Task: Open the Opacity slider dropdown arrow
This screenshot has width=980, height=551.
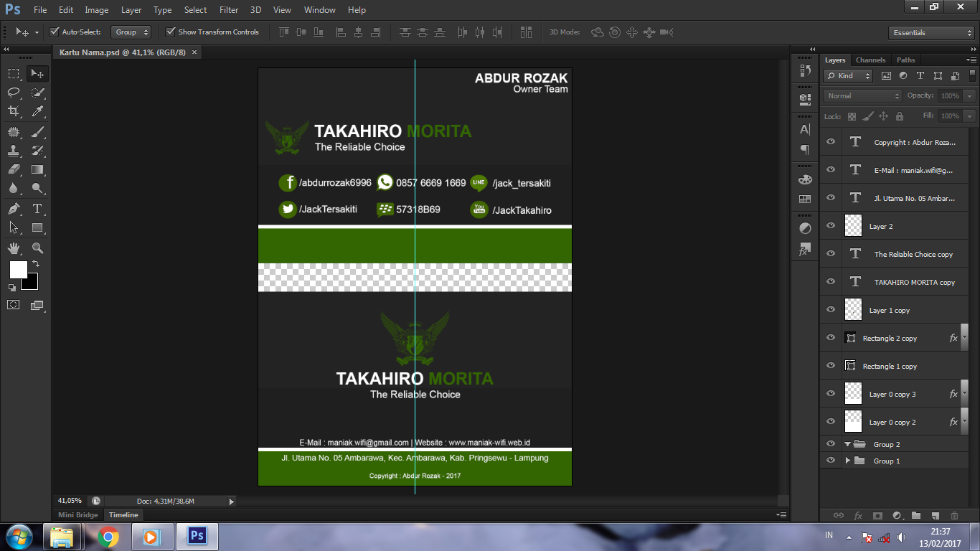Action: [970, 95]
